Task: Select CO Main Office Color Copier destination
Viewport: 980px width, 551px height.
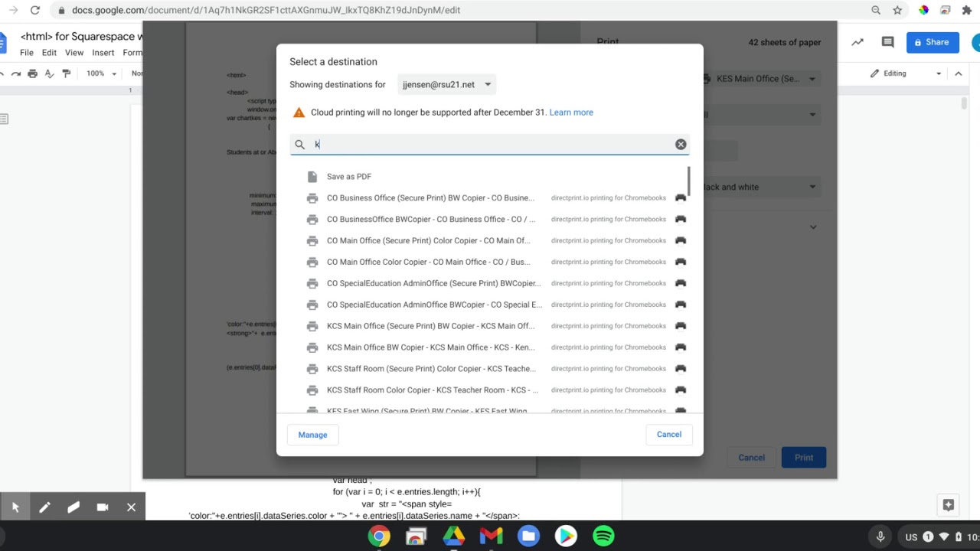Action: [x=489, y=262]
